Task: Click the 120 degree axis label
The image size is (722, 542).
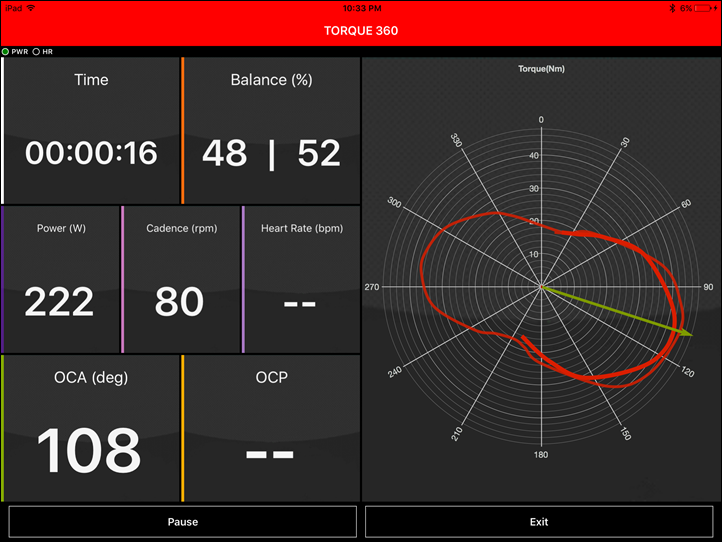Action: click(688, 372)
